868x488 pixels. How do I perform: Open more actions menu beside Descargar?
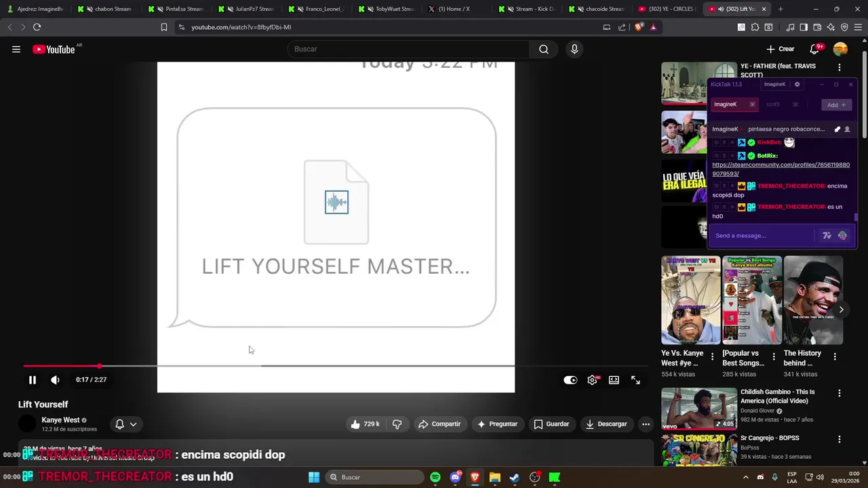pos(646,424)
